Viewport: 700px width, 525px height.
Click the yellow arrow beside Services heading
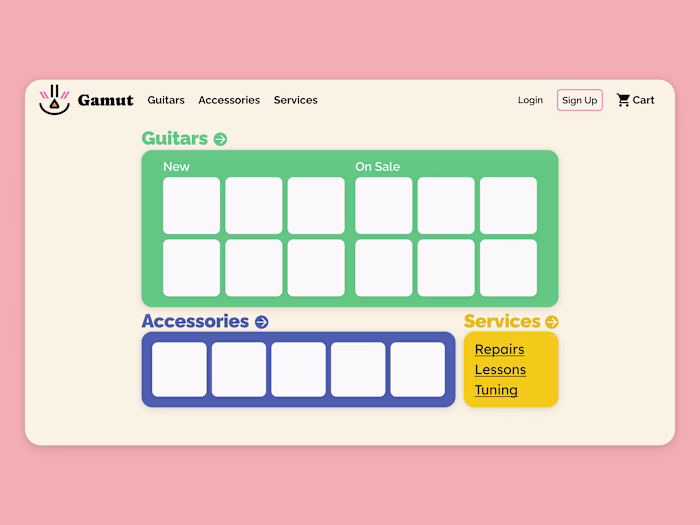click(552, 322)
